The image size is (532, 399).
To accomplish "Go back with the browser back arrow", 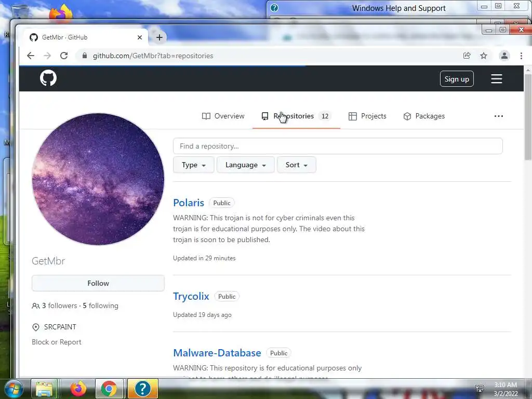I will pyautogui.click(x=31, y=56).
